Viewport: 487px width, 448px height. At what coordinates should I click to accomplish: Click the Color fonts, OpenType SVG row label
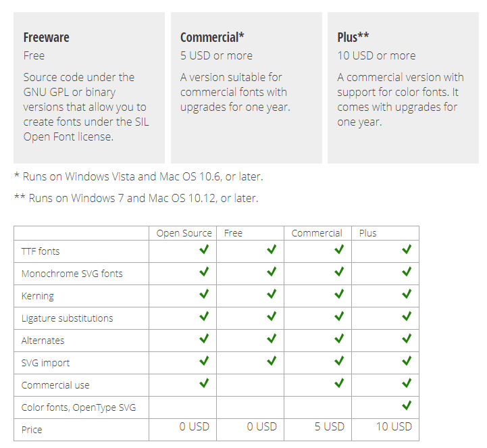point(82,407)
